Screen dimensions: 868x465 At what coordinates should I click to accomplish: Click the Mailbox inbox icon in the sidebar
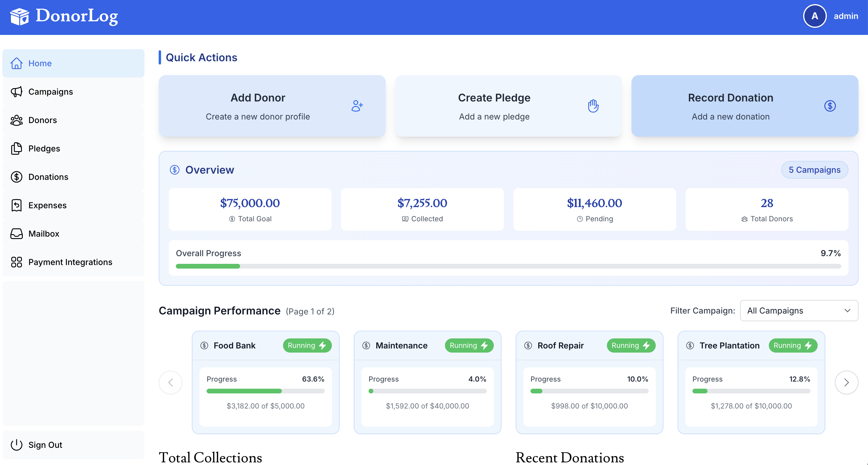point(16,233)
